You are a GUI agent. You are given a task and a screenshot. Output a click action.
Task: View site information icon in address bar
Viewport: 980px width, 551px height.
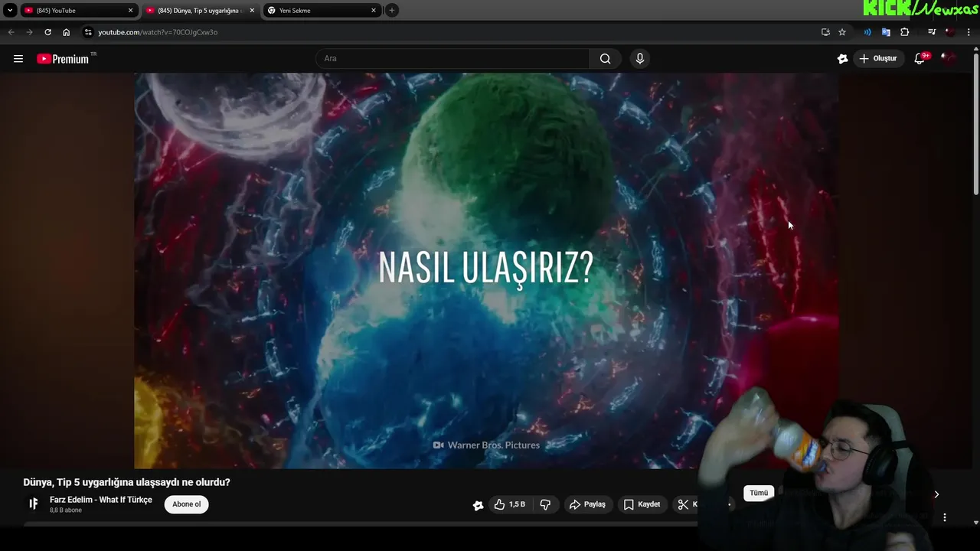88,32
